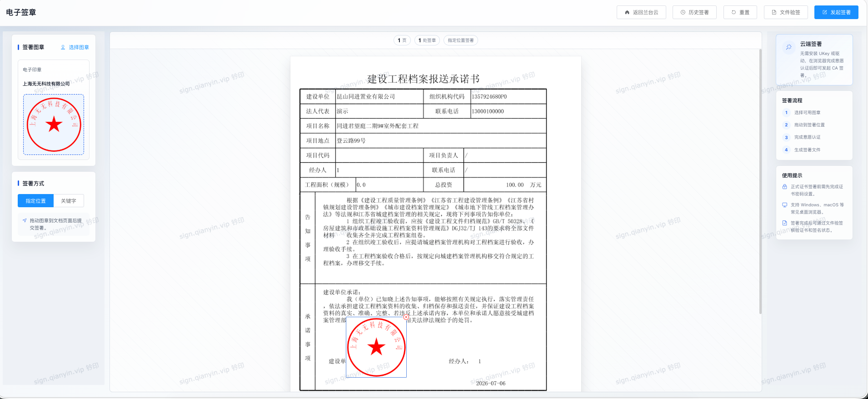
Task: Click the 返回兰台云 button
Action: [x=641, y=12]
